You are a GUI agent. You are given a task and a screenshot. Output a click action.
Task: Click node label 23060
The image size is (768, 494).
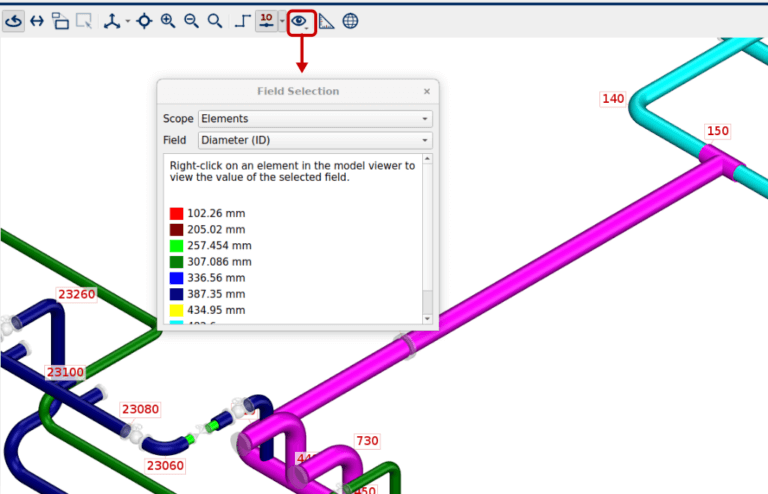165,466
